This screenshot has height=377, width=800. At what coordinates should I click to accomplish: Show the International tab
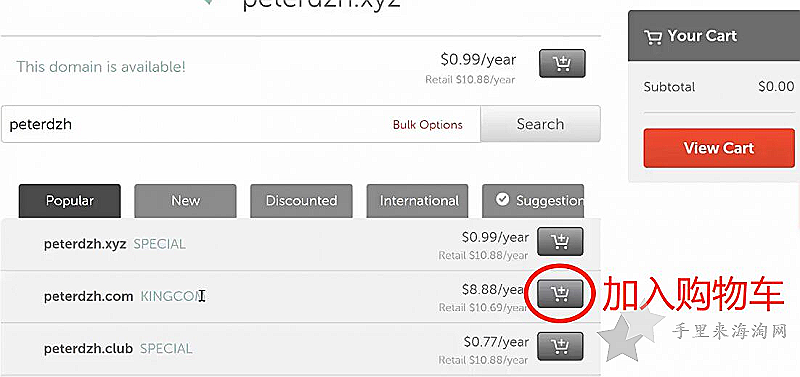[x=417, y=201]
